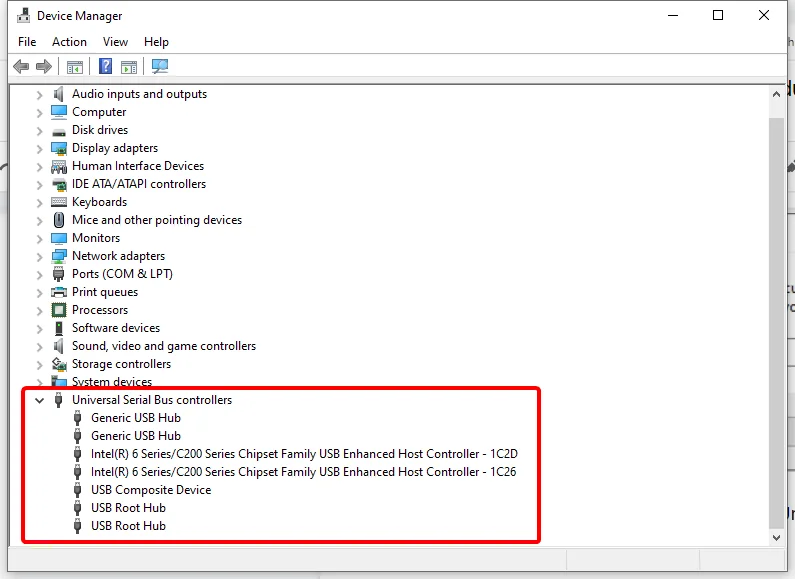
Task: Click the IDE ATA/ATAPI controllers icon
Action: pyautogui.click(x=59, y=185)
